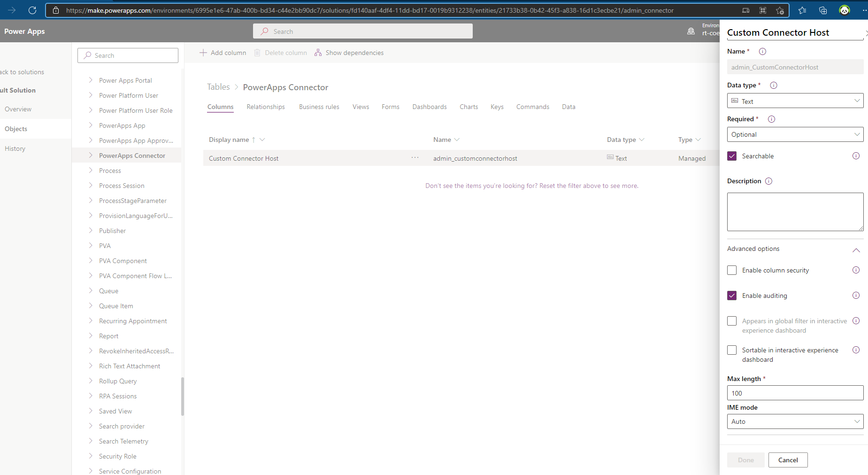Collapse the Advanced options section
868x475 pixels.
[856, 249]
